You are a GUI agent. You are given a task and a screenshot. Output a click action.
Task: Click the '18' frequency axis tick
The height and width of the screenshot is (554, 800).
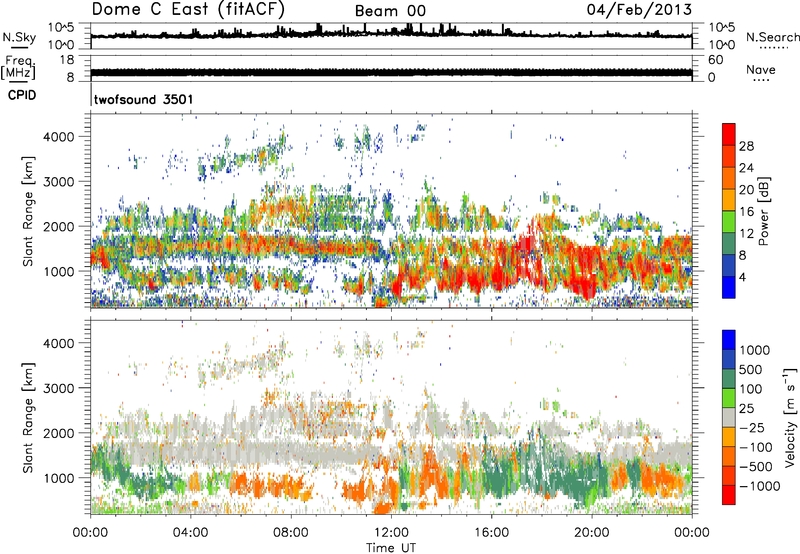(66, 60)
